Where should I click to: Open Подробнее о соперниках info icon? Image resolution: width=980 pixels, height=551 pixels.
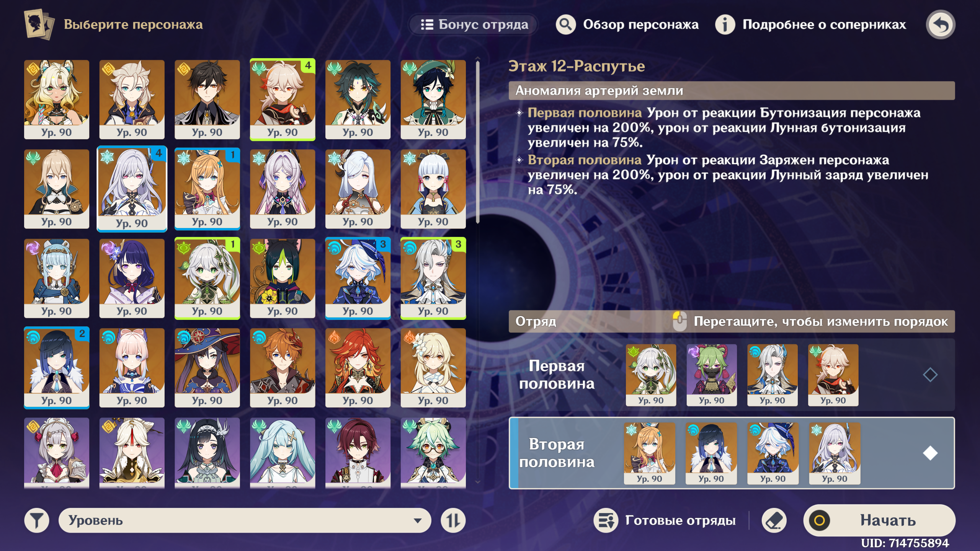(725, 24)
